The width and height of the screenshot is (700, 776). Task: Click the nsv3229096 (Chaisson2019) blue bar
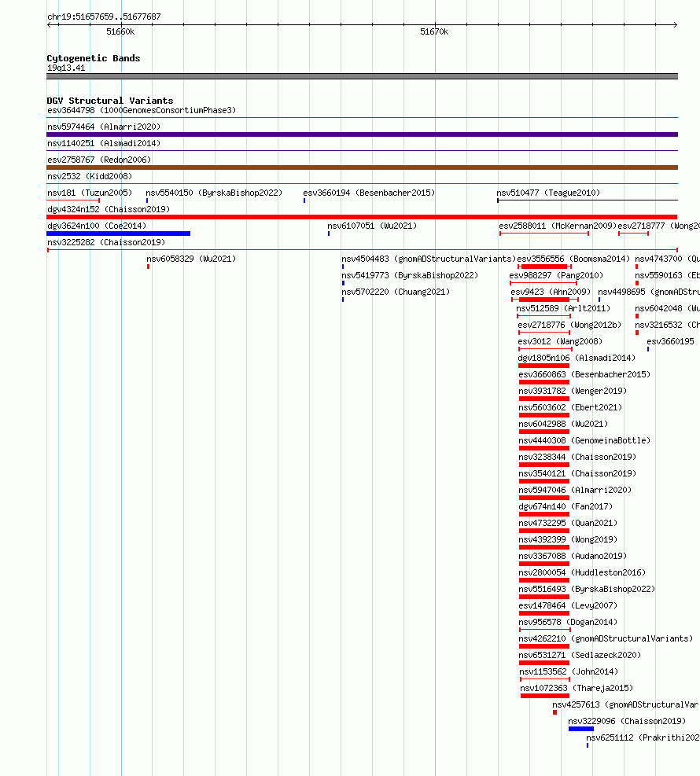(x=580, y=729)
